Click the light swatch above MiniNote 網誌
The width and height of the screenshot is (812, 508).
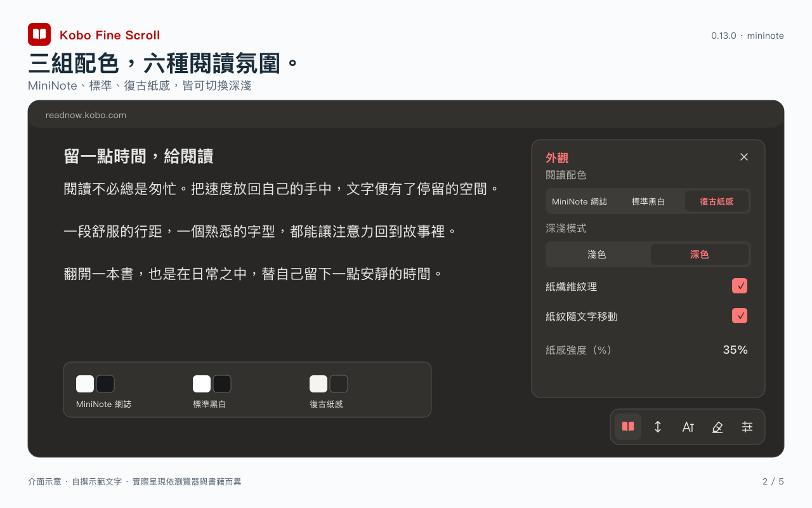(85, 384)
